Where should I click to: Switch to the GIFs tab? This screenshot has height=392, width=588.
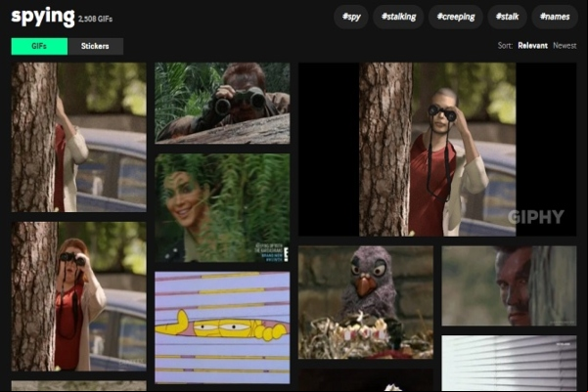pyautogui.click(x=39, y=46)
